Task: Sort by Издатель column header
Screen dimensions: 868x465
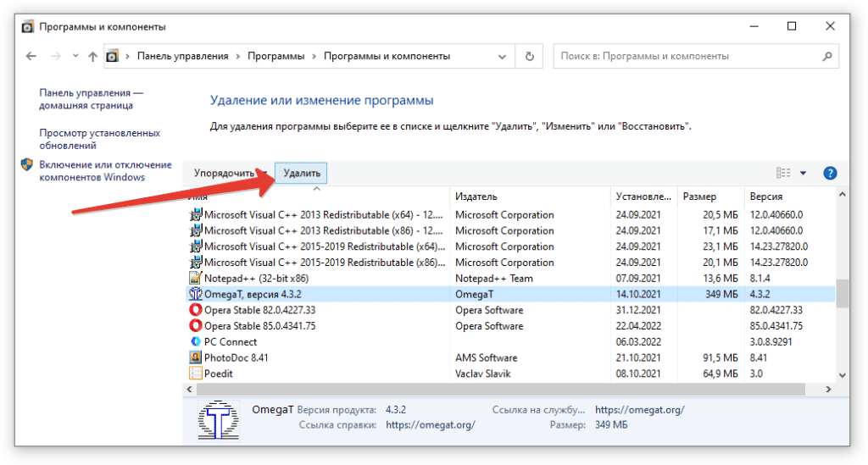Action: click(x=476, y=197)
